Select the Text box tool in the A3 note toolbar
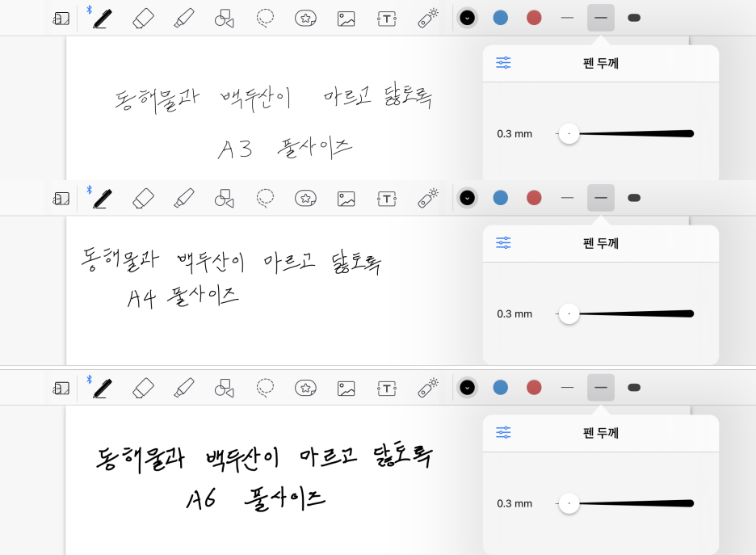The width and height of the screenshot is (756, 555). tap(387, 19)
